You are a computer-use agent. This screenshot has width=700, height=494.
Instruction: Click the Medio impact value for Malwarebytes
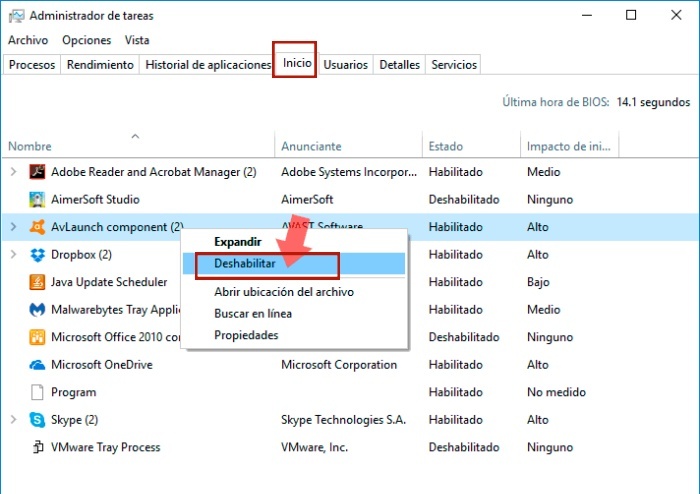[543, 310]
